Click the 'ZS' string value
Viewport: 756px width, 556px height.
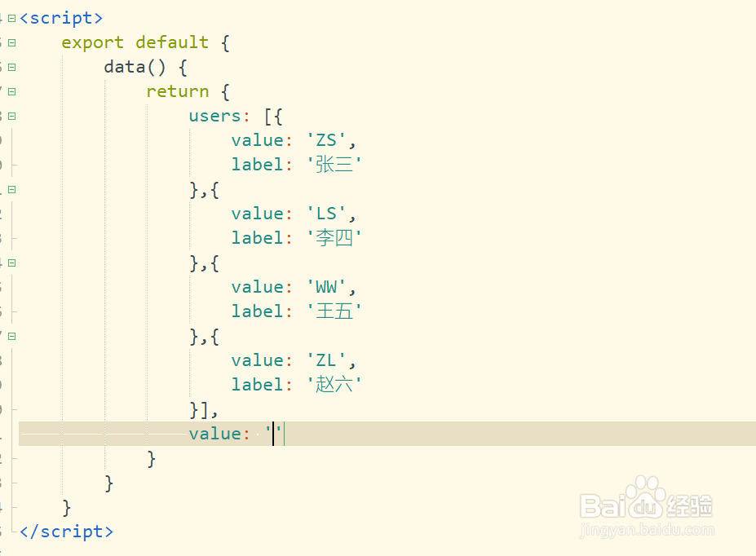(326, 140)
